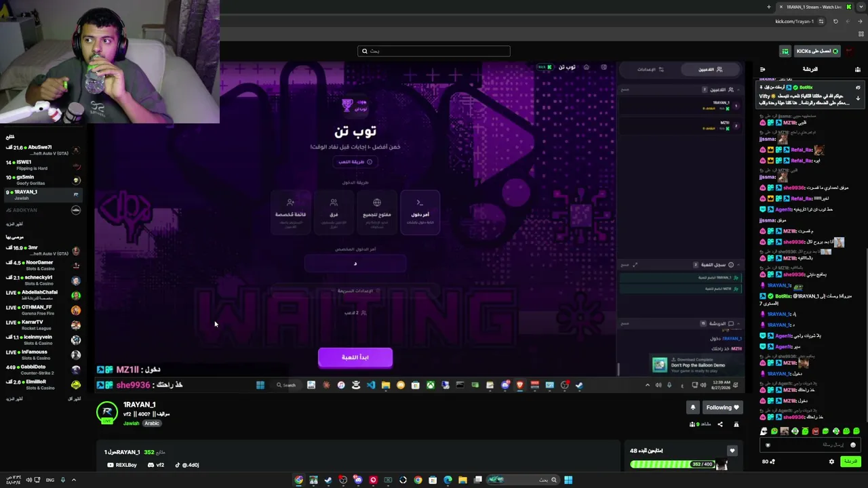Click the home icon in game header
The height and width of the screenshot is (488, 868).
tap(586, 67)
